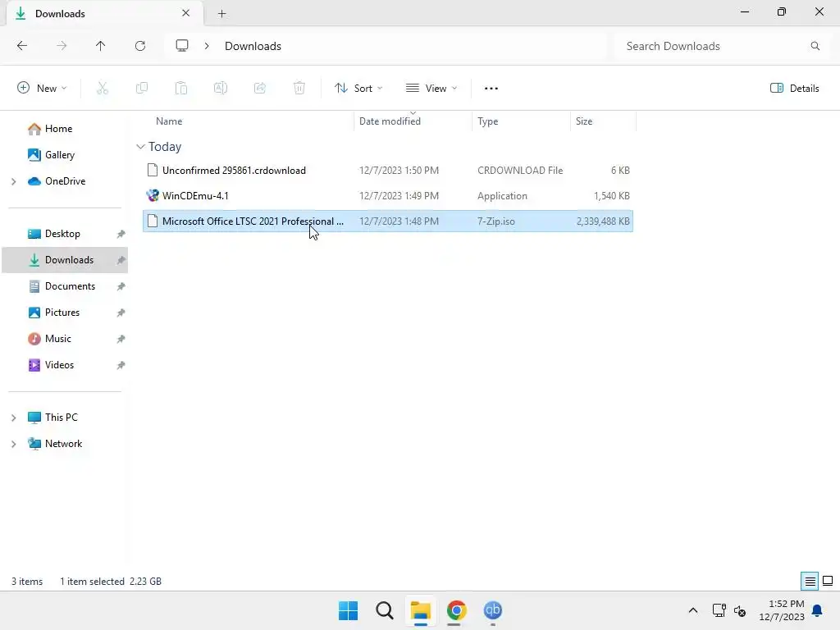Show hidden system tray icons
Viewport: 840px width, 630px height.
[x=692, y=610]
